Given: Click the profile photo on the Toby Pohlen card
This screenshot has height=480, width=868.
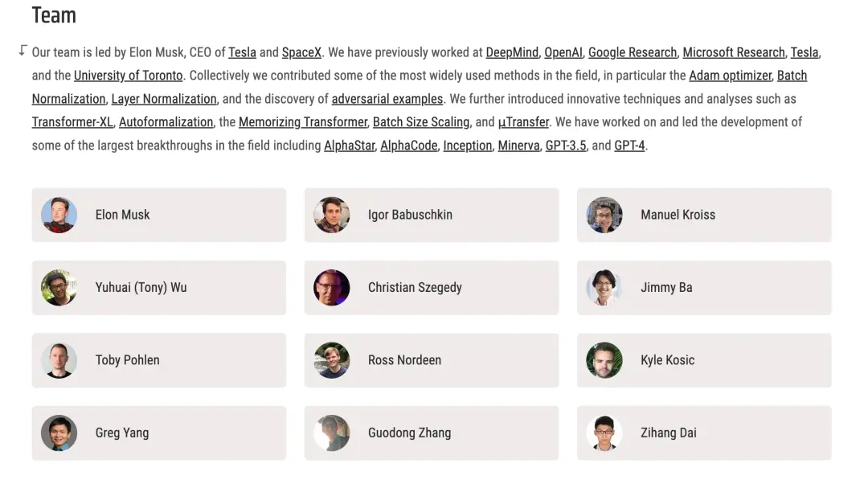Looking at the screenshot, I should [x=59, y=360].
